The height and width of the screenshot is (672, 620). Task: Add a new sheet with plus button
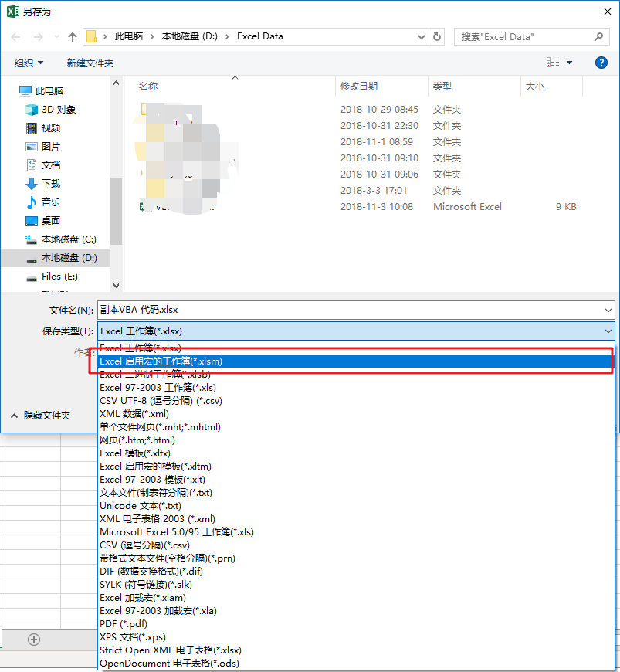coord(33,639)
